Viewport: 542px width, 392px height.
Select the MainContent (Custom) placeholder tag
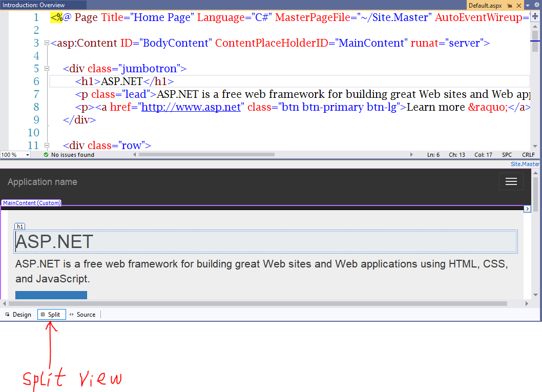coord(31,203)
